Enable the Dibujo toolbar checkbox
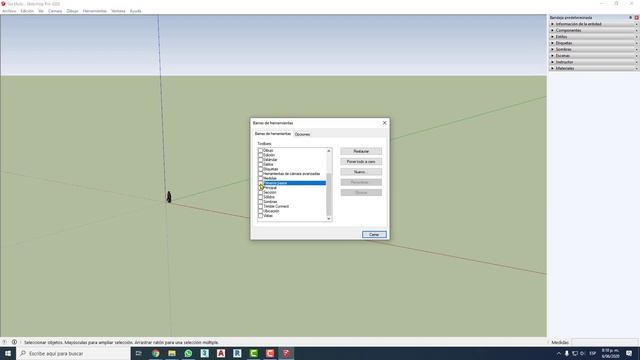Image resolution: width=640 pixels, height=360 pixels. [x=260, y=151]
